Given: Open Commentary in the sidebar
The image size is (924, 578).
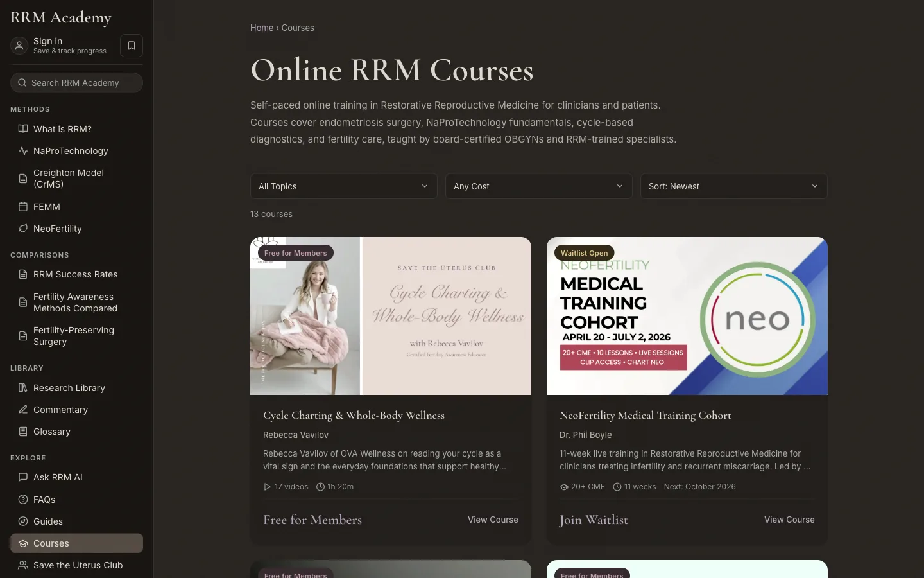Looking at the screenshot, I should click(x=76, y=410).
